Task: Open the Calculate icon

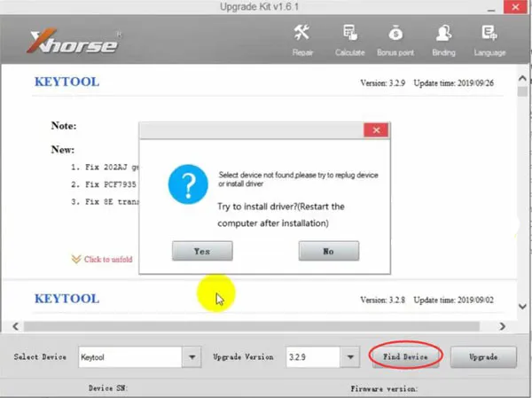Action: (350, 40)
